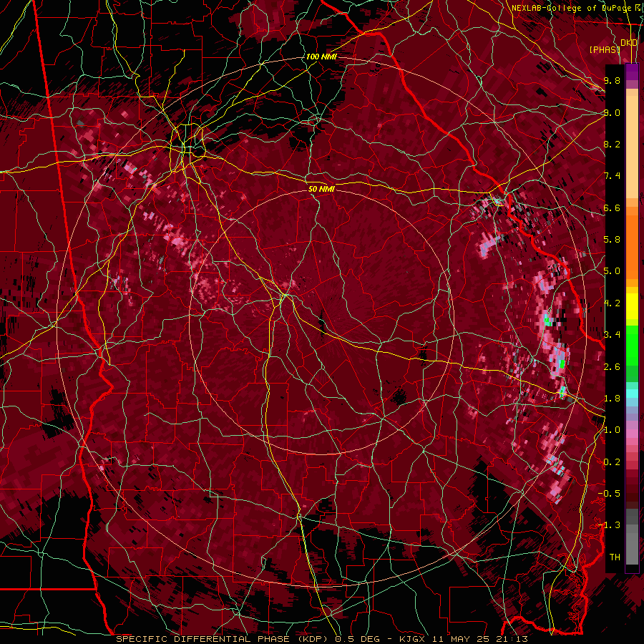This screenshot has width=644, height=644.
Task: Click the 50 NMI range ring label
Action: (x=321, y=189)
